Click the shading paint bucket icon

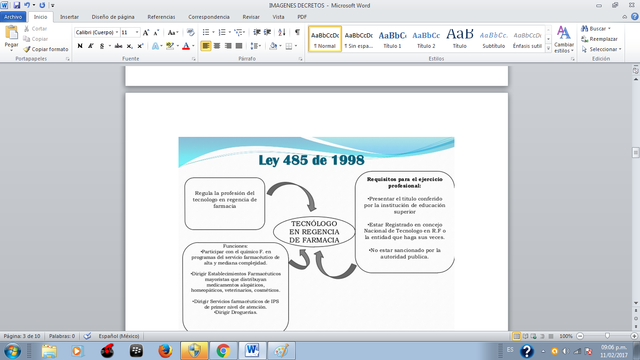[273, 46]
